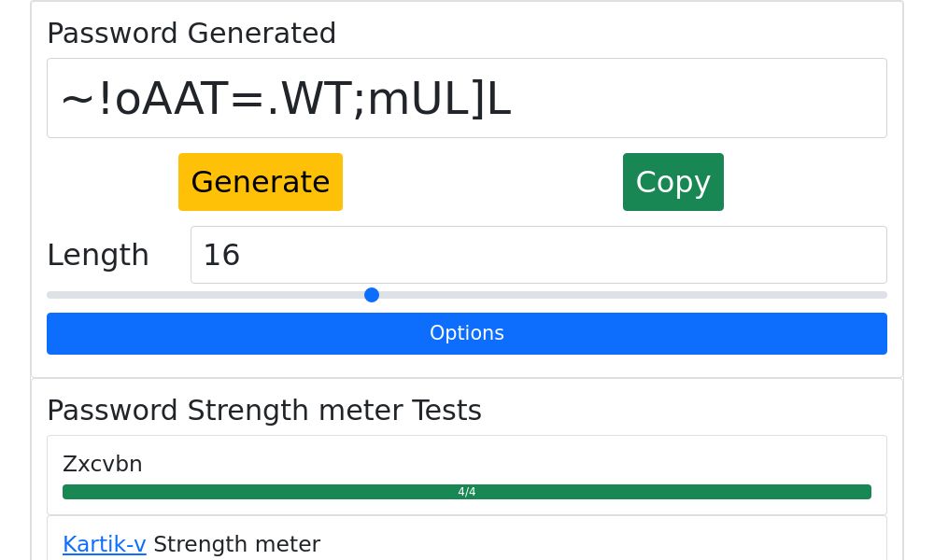Viewport: 934px width, 560px height.
Task: Click the length slider handle
Action: click(x=372, y=295)
